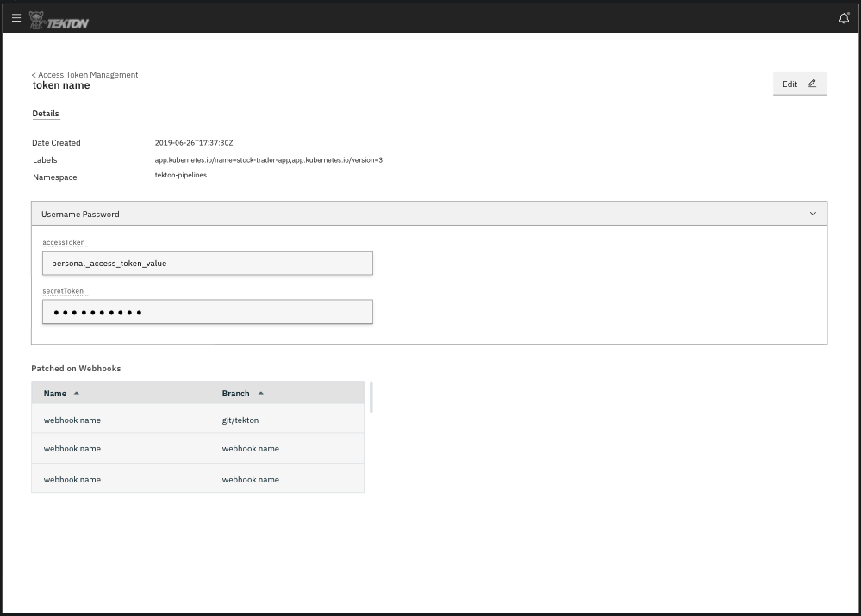Switch to the Details tab
Image resolution: width=861 pixels, height=616 pixels.
click(x=45, y=113)
